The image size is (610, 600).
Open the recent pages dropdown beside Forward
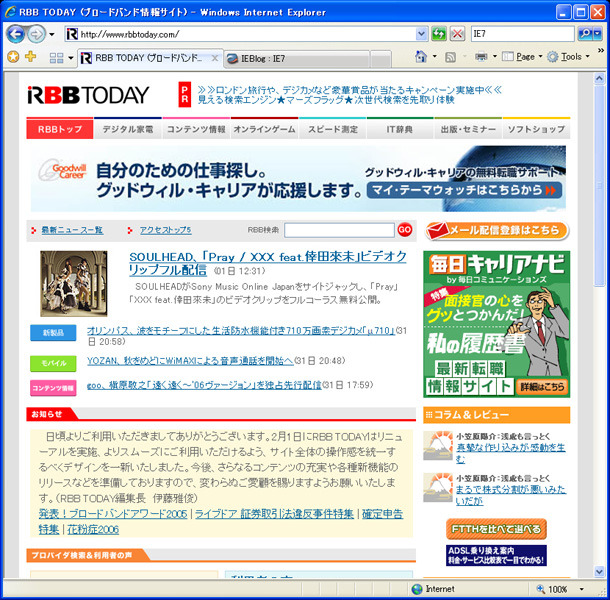[52, 34]
